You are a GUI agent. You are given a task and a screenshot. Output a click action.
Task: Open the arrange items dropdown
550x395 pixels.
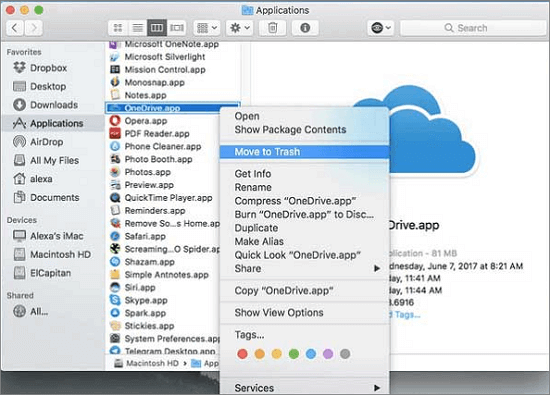pyautogui.click(x=207, y=28)
